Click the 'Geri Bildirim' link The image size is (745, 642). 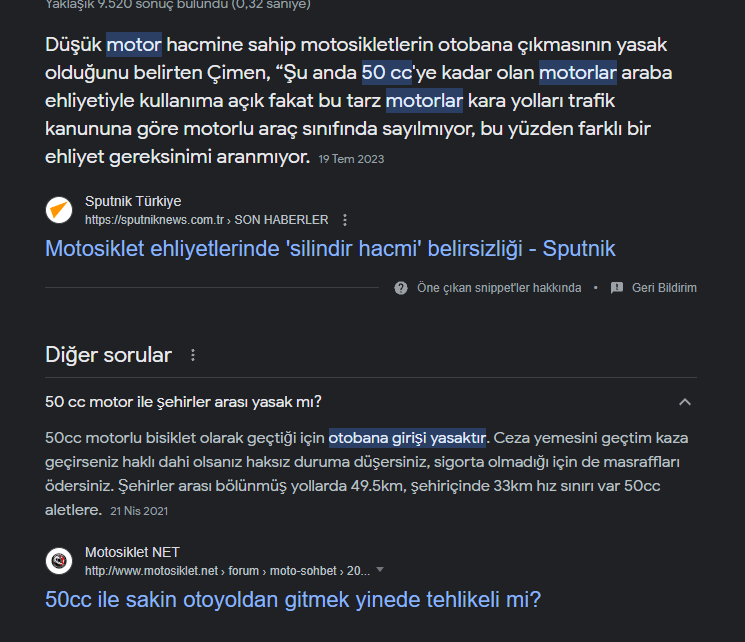pos(664,288)
